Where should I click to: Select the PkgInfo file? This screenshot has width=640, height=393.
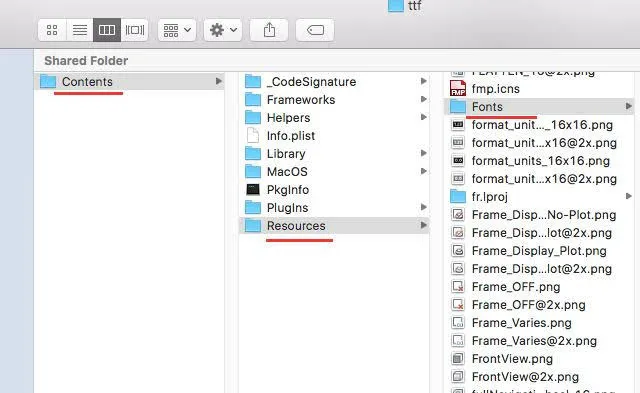point(333,189)
